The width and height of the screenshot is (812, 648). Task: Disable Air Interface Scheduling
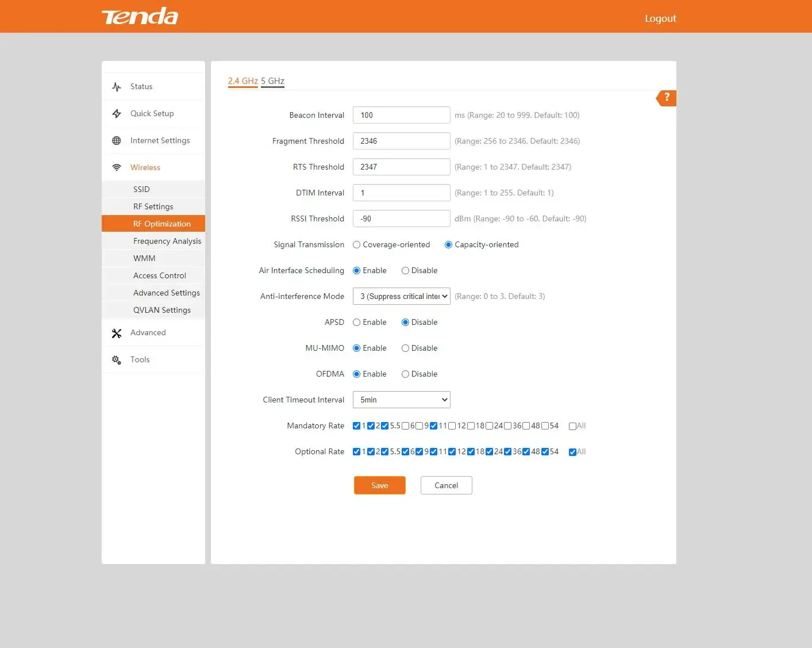tap(405, 271)
